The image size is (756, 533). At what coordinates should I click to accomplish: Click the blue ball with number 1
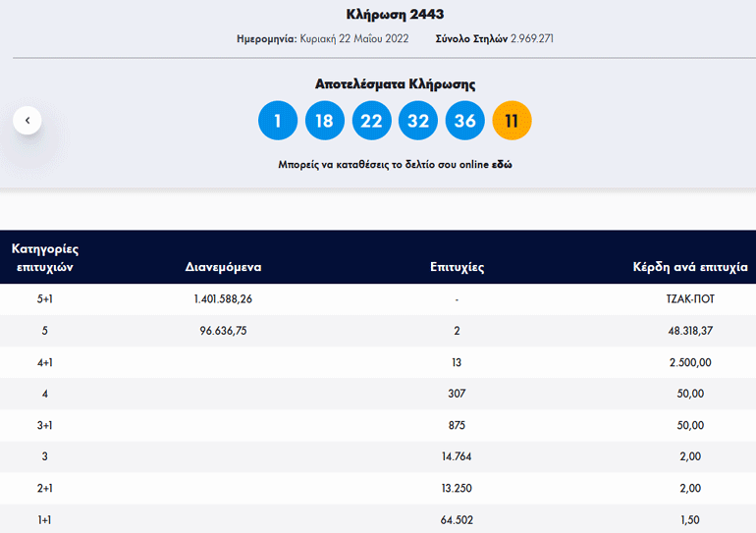[x=278, y=121]
